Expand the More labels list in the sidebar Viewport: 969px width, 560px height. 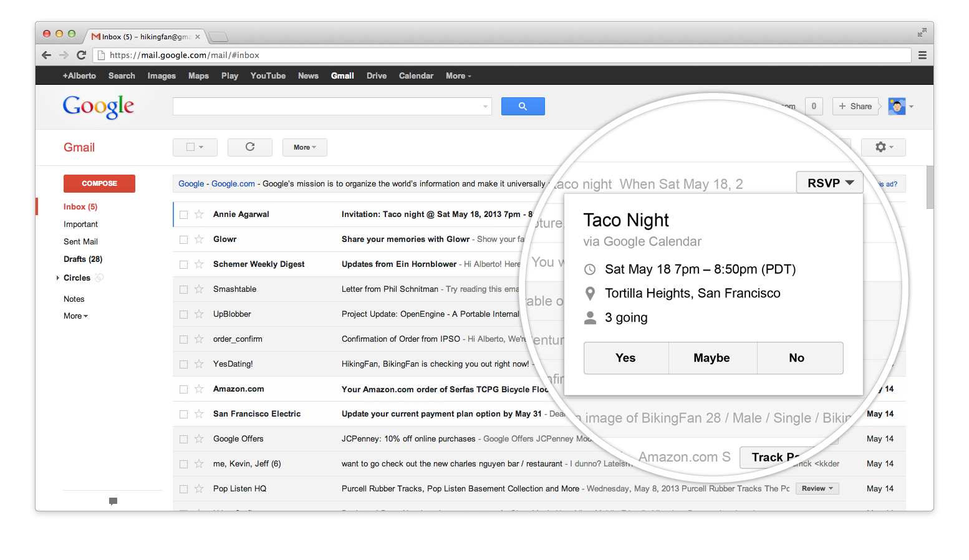(75, 316)
